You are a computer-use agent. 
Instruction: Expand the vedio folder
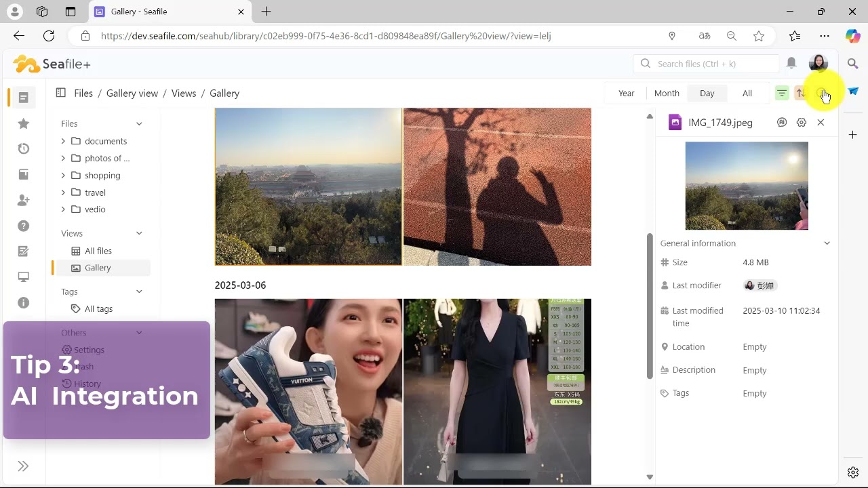pyautogui.click(x=63, y=209)
